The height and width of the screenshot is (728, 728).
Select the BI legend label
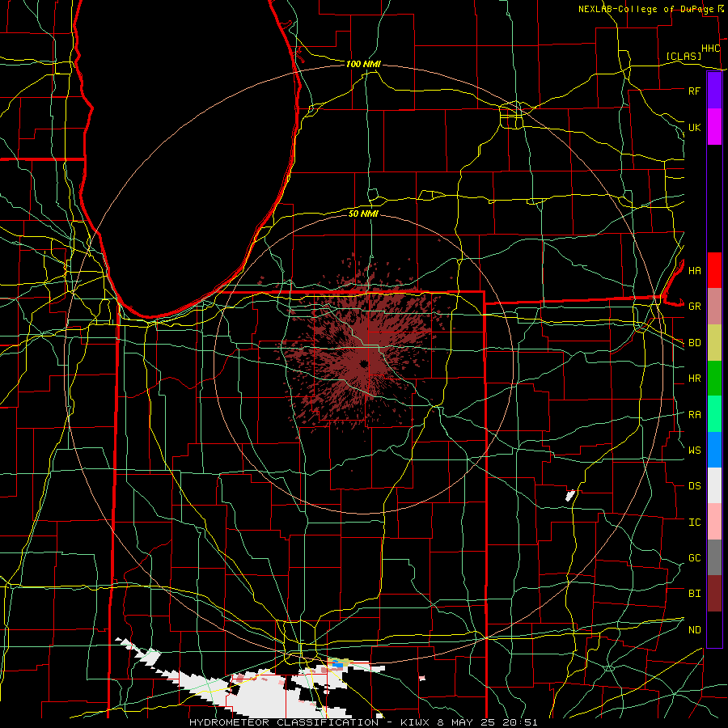[x=694, y=594]
